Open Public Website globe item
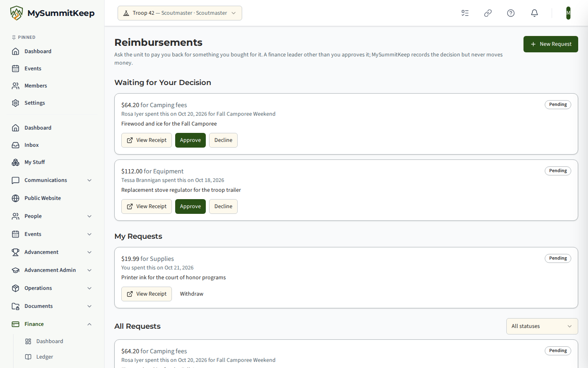 click(52, 198)
